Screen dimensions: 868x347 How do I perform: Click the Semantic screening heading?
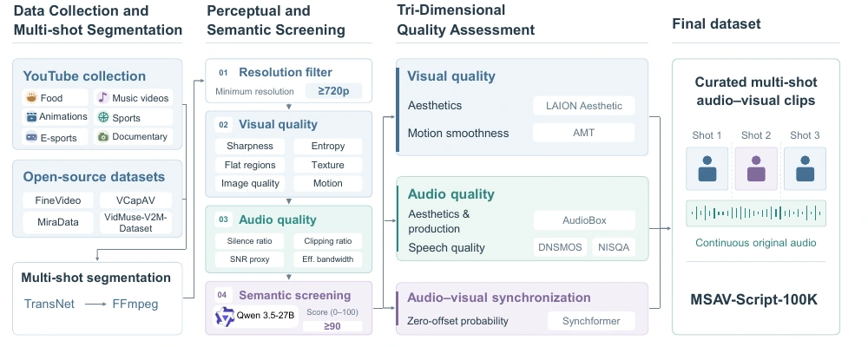(294, 295)
